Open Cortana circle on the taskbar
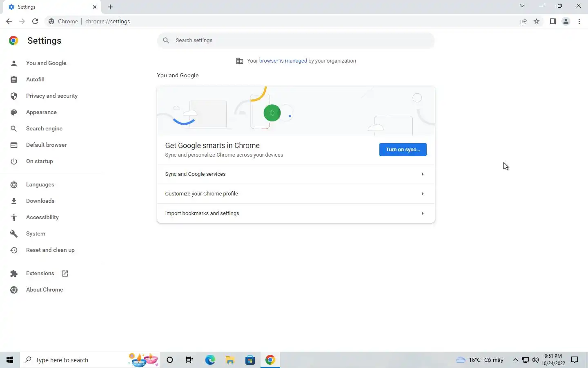The image size is (588, 368). click(x=170, y=360)
